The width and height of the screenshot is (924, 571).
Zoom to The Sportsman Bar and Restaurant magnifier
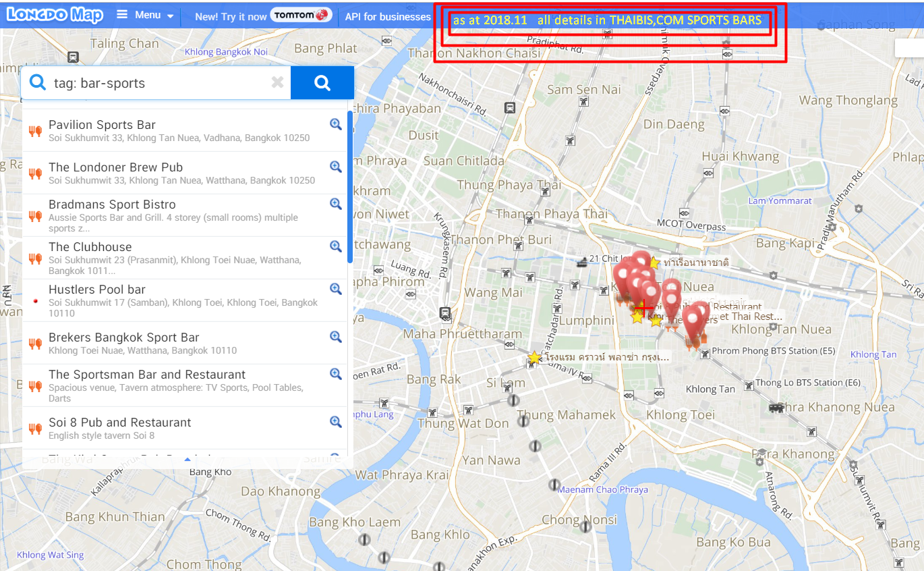point(336,374)
